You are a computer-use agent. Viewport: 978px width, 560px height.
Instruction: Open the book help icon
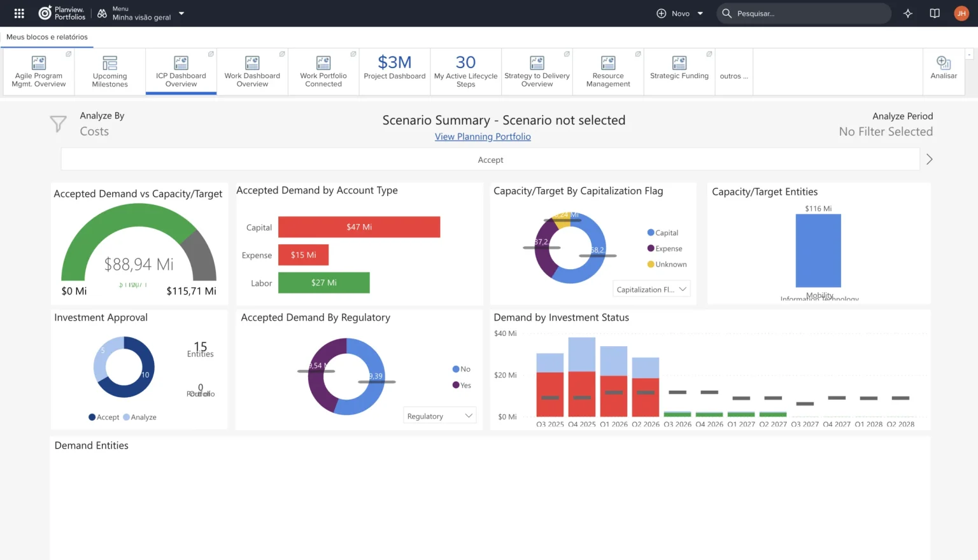pyautogui.click(x=935, y=13)
